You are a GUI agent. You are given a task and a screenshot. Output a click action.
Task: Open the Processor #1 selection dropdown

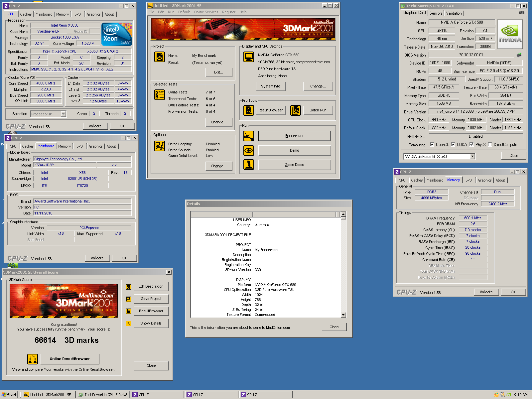click(63, 114)
